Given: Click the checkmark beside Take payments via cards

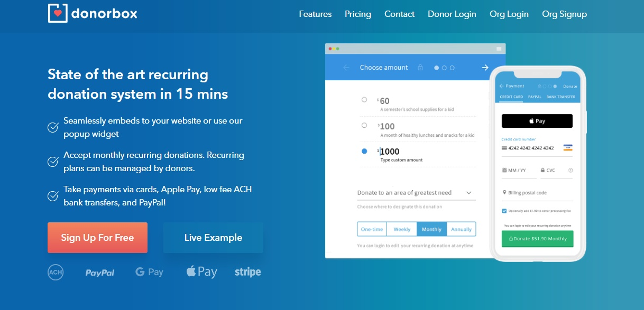Looking at the screenshot, I should [x=53, y=196].
